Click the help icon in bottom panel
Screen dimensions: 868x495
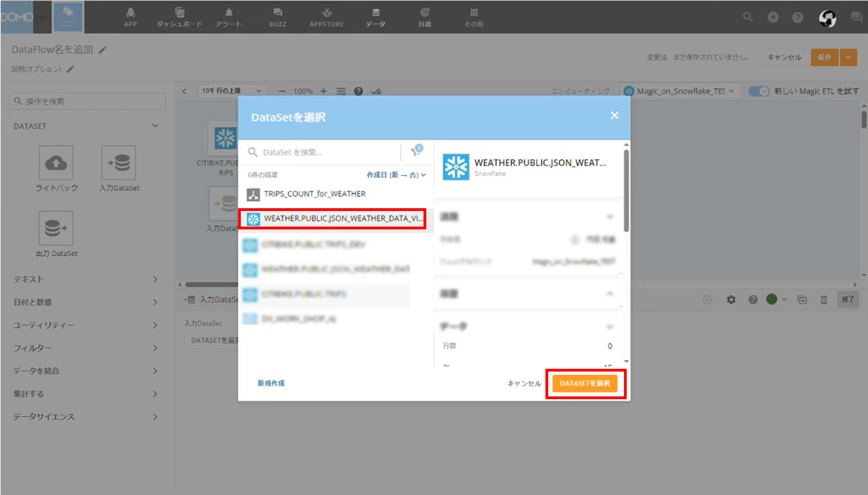pos(753,300)
